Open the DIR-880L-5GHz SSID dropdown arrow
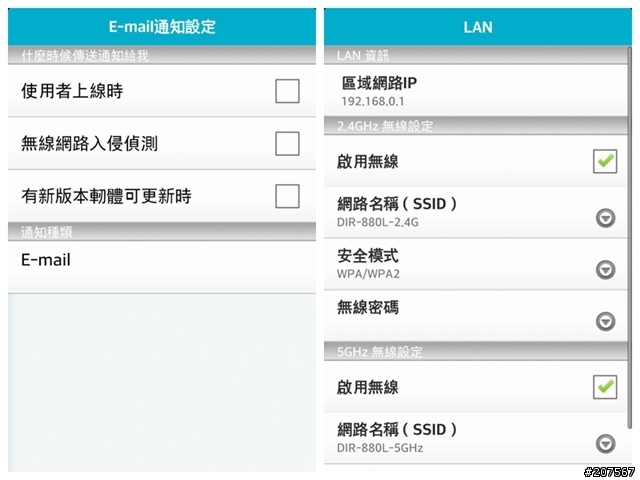Viewport: 640px width, 480px height. tap(605, 444)
